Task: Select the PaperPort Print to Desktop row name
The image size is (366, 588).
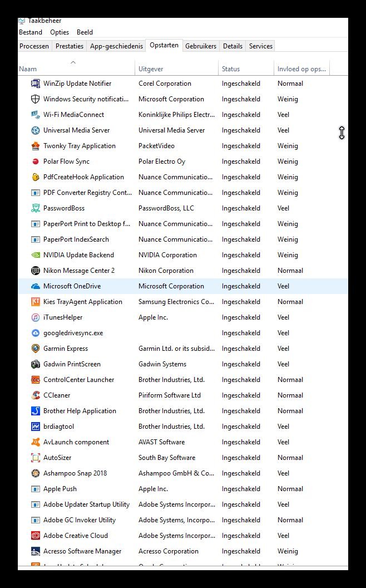Action: 87,224
